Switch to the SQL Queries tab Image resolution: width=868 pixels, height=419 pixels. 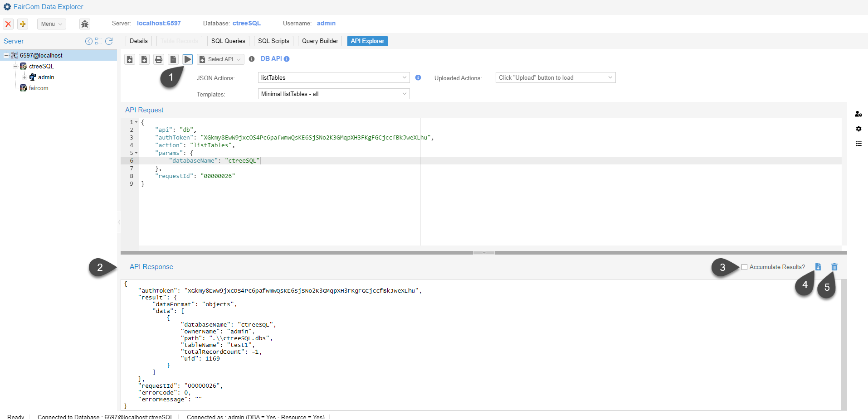[228, 41]
